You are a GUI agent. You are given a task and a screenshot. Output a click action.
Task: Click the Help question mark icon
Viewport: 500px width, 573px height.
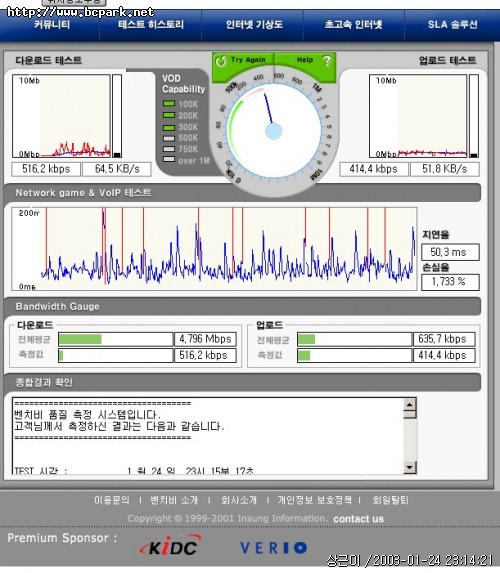click(326, 61)
